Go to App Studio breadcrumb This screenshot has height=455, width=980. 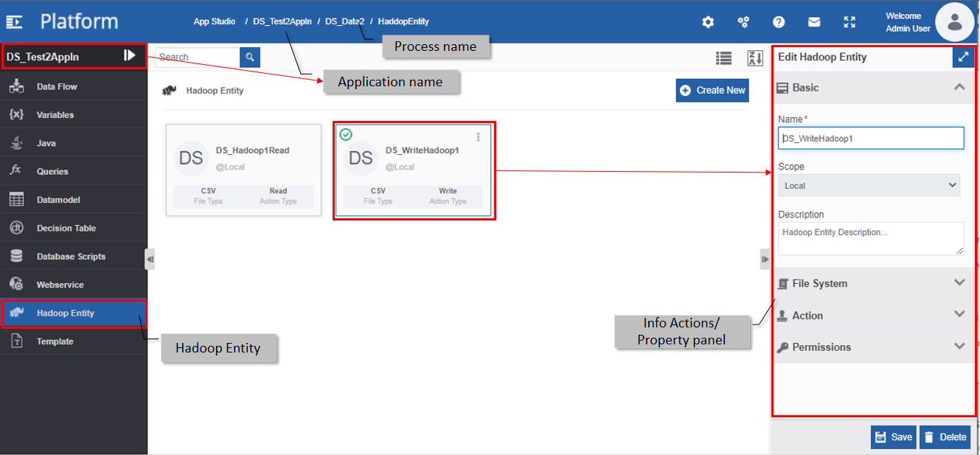click(x=215, y=21)
